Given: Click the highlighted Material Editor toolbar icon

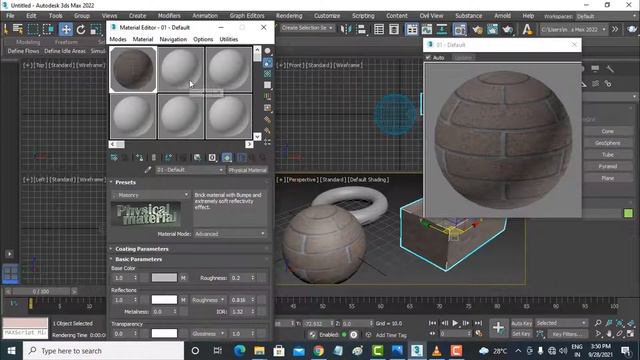Looking at the screenshot, I should coord(460,29).
